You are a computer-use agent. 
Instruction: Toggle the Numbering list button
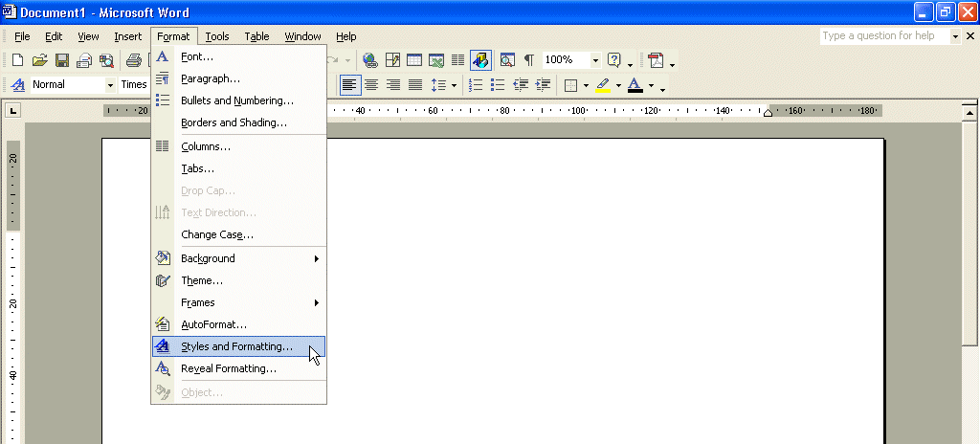click(477, 84)
